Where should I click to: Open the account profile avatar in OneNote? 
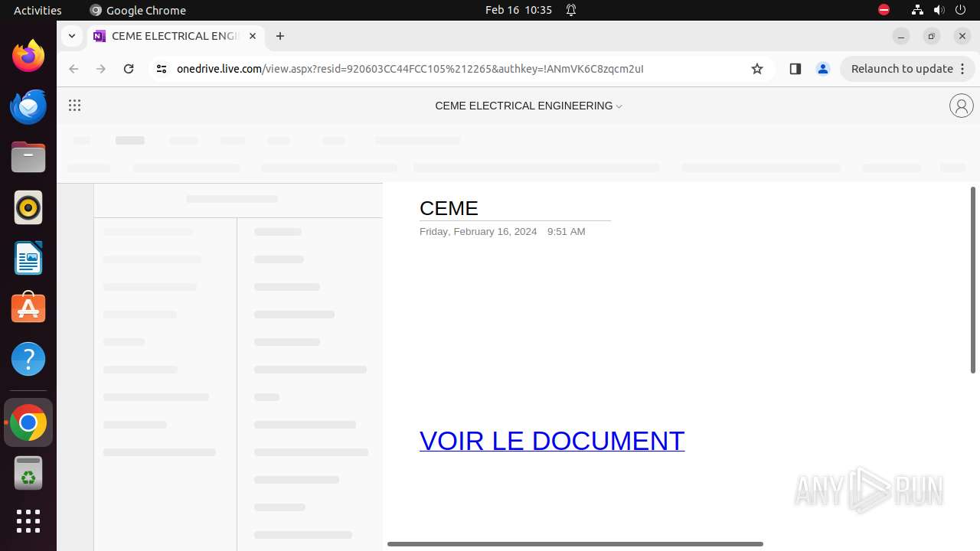tap(961, 106)
